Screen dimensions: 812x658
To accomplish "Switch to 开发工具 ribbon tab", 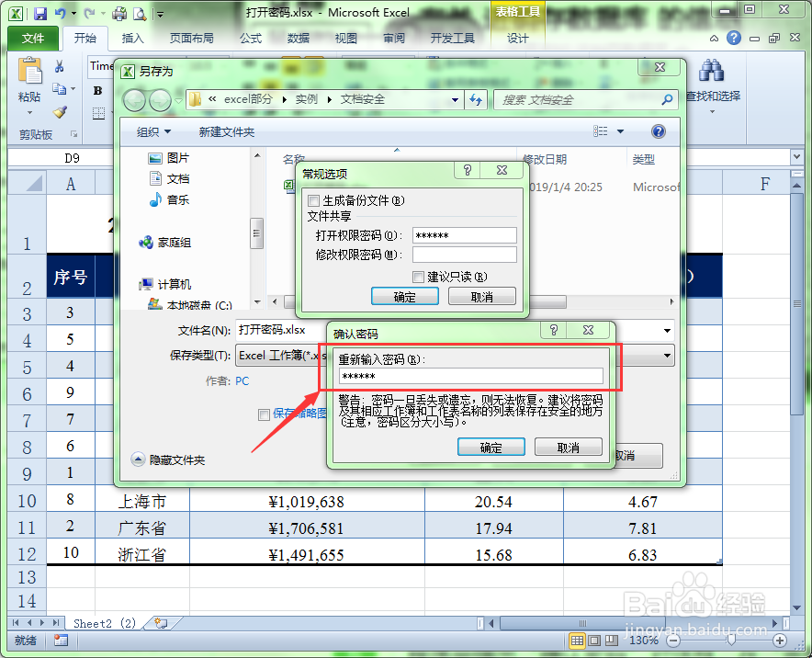I will pos(453,39).
